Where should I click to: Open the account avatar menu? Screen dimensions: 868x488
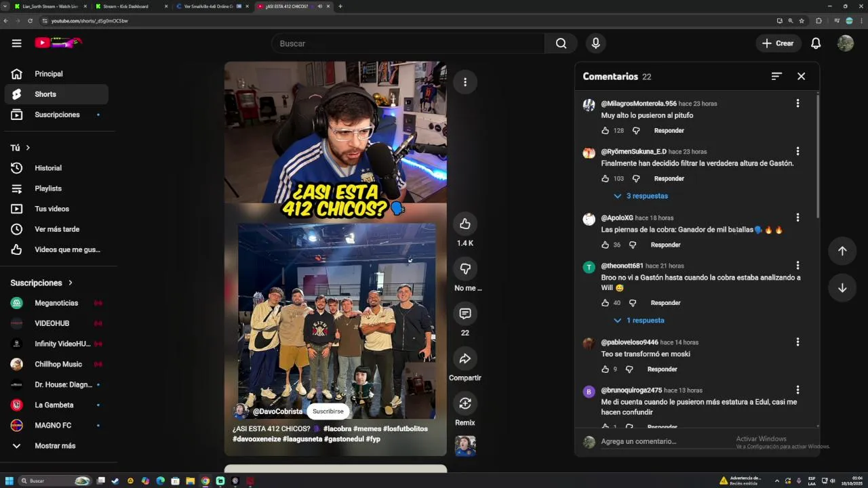[846, 43]
